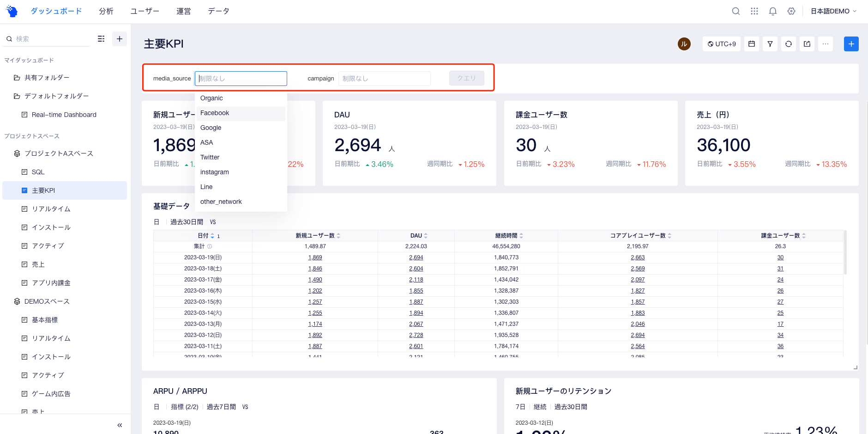Viewport: 868px width, 434px height.
Task: Pick other_network from the media_source dropdown
Action: click(x=241, y=202)
